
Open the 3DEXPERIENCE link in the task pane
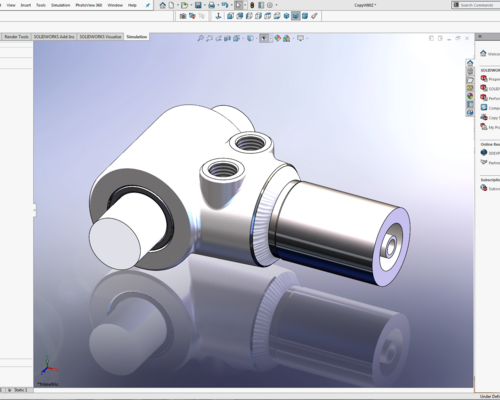click(x=490, y=153)
